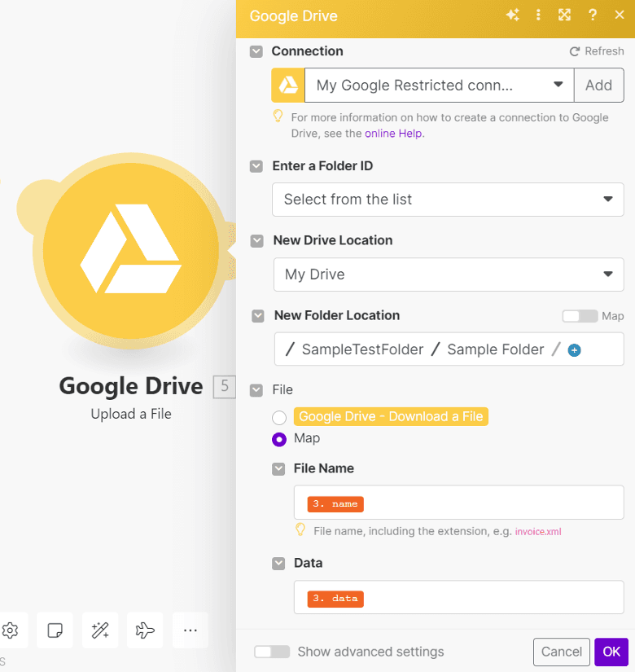Click the scenario settings gear icon
The width and height of the screenshot is (635, 672).
[11, 630]
